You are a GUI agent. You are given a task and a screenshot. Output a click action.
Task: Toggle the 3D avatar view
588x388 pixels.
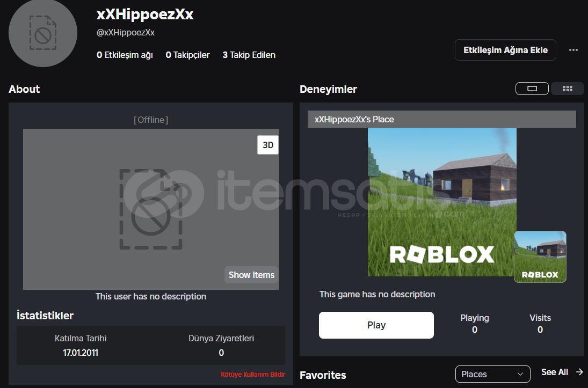click(x=268, y=145)
